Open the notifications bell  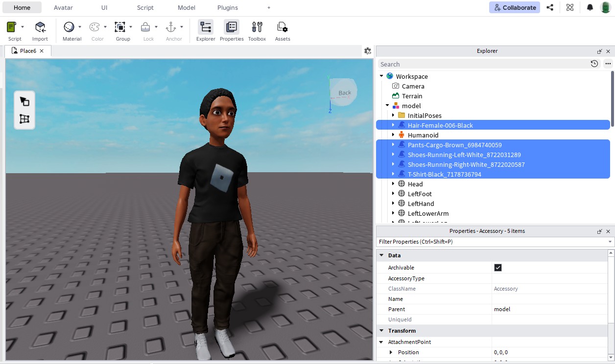[590, 7]
